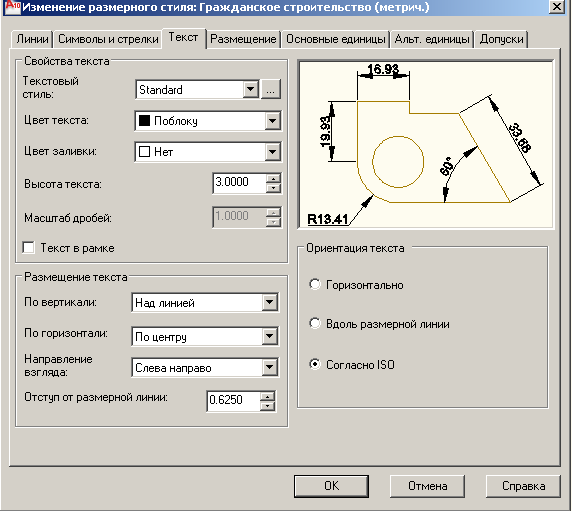Click the white fill color swatch
This screenshot has width=572, height=511.
(x=144, y=152)
